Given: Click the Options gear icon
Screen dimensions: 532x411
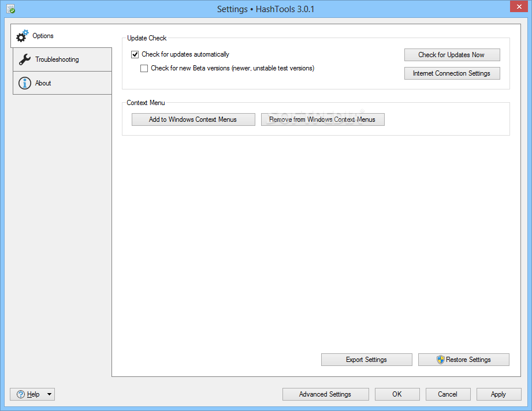Looking at the screenshot, I should (x=23, y=36).
